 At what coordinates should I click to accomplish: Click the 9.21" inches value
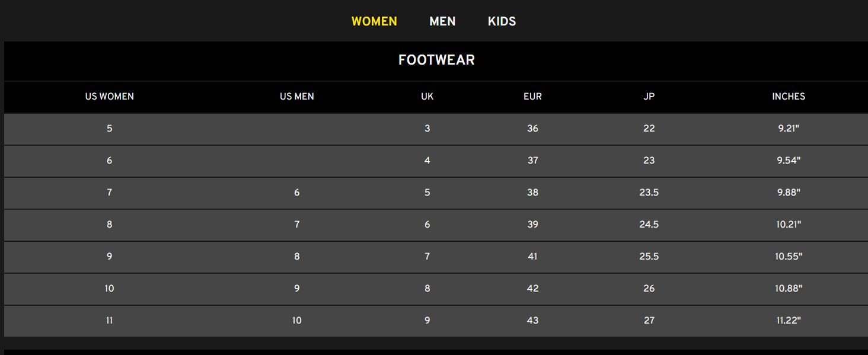[x=789, y=129]
